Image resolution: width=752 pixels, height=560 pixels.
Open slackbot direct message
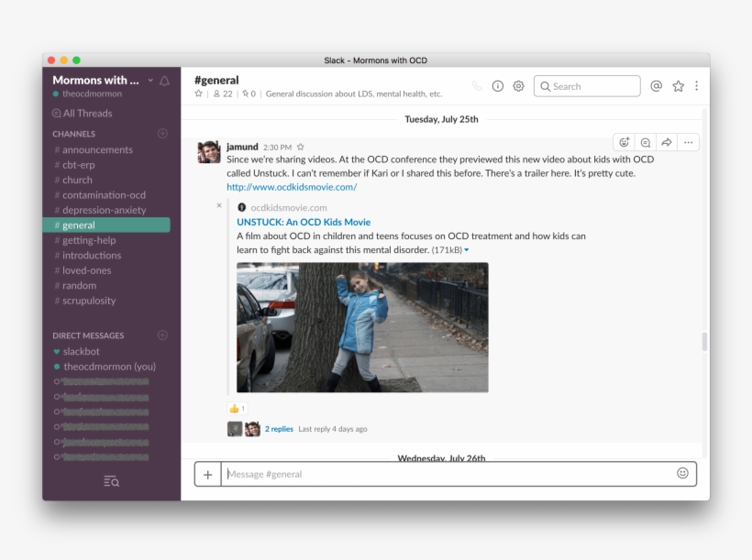point(81,351)
